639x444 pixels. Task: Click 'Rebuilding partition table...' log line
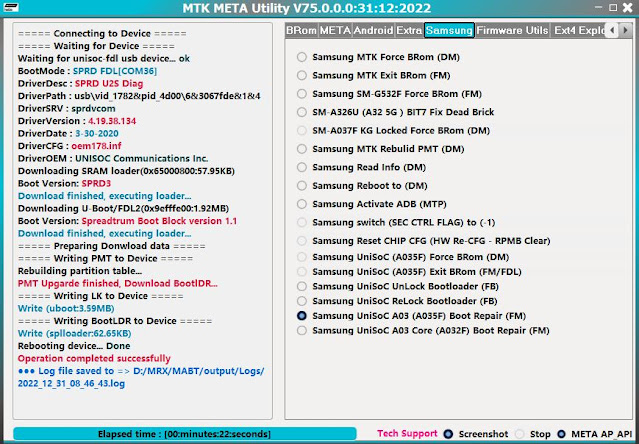[80, 271]
